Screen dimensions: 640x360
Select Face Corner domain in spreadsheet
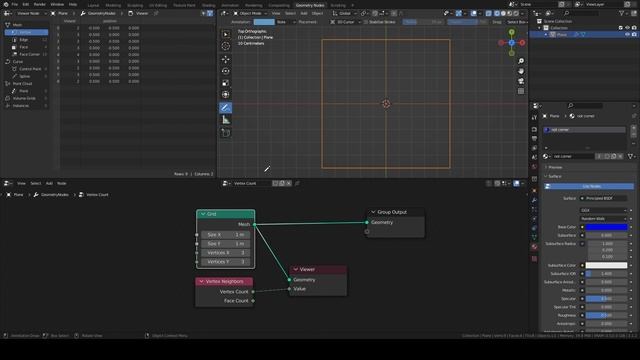29,54
